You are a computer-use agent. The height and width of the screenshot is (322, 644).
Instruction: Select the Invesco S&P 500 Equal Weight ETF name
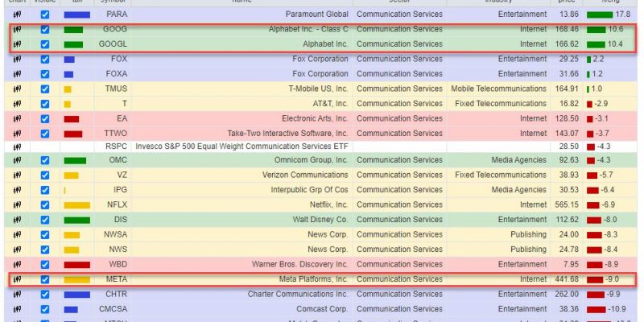click(x=242, y=147)
